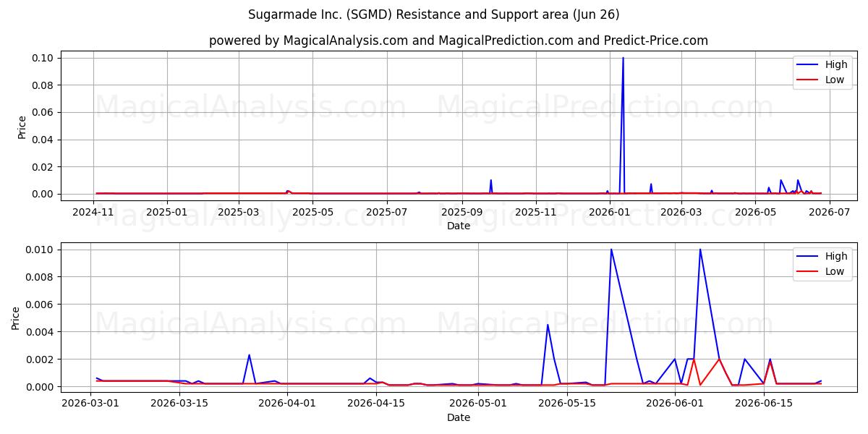Click the 0.006 y-axis tick in bottom chart
868x434 pixels.
(x=41, y=305)
